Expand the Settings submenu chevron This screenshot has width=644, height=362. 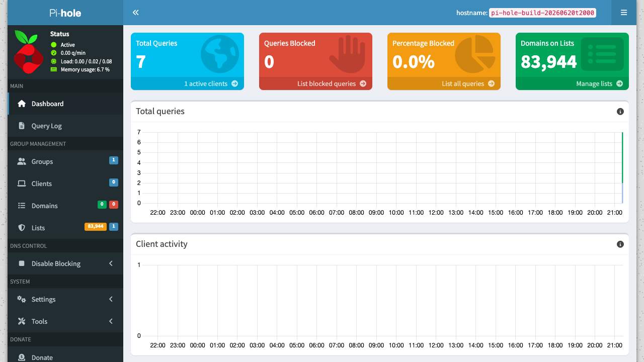[111, 299]
